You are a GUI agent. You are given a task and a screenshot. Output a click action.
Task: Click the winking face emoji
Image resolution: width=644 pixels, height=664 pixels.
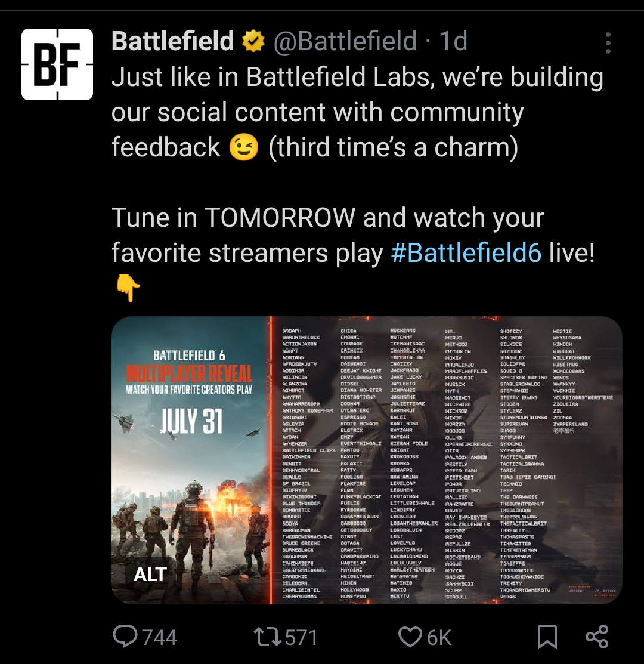(244, 147)
